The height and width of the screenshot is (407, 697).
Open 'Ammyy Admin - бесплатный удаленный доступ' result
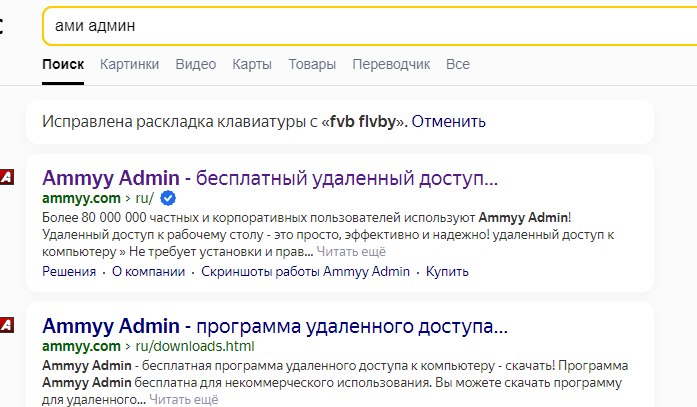(x=270, y=178)
